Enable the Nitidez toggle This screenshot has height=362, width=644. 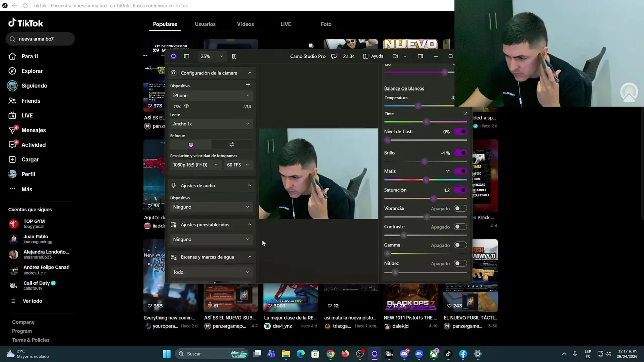[460, 263]
